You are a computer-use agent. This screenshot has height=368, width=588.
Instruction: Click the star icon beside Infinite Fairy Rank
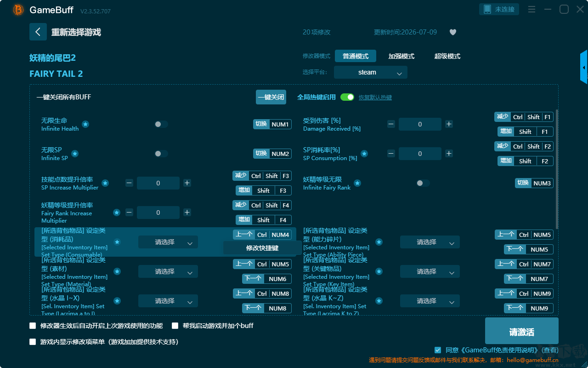pyautogui.click(x=357, y=183)
